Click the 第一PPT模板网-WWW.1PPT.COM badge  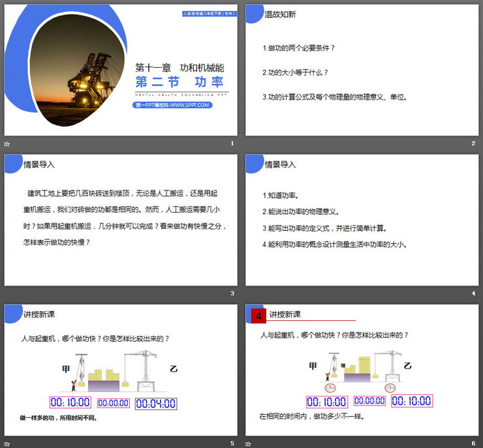point(172,105)
